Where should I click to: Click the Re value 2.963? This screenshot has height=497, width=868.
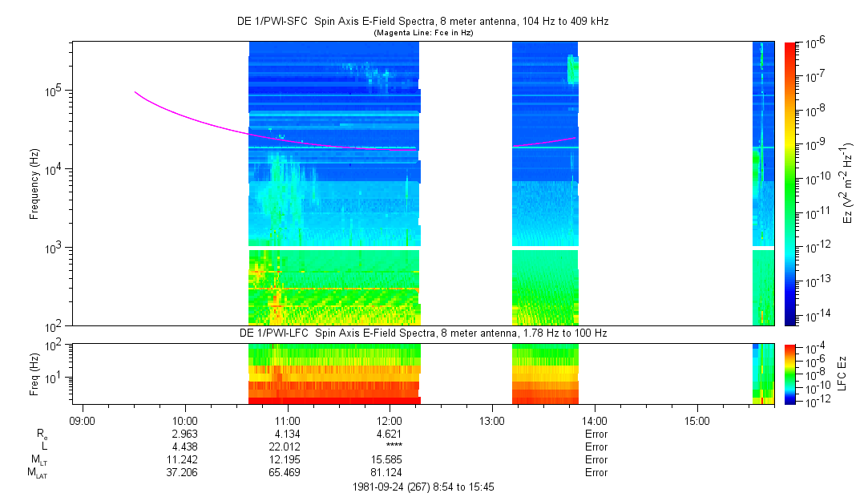185,434
